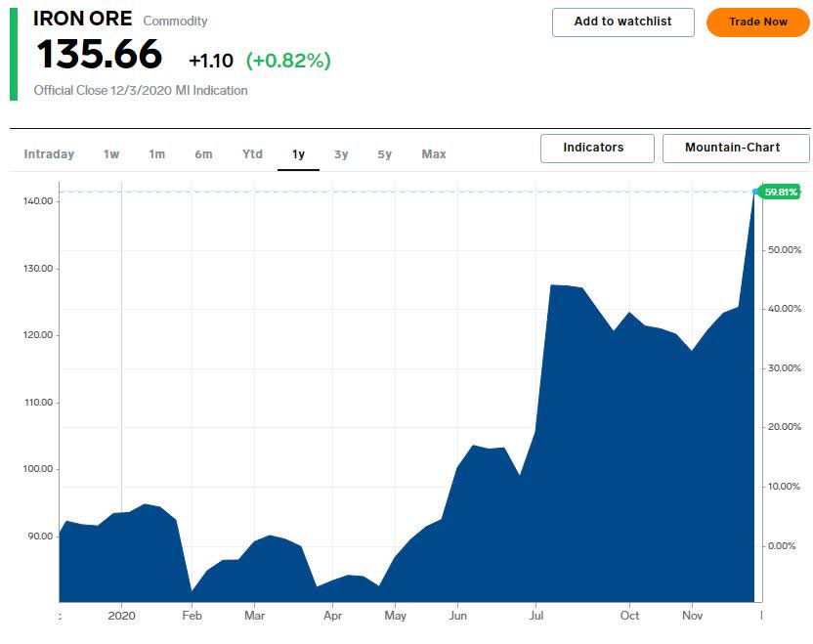This screenshot has width=813, height=644.
Task: Add IRON ORE to your watchlist
Action: point(622,21)
